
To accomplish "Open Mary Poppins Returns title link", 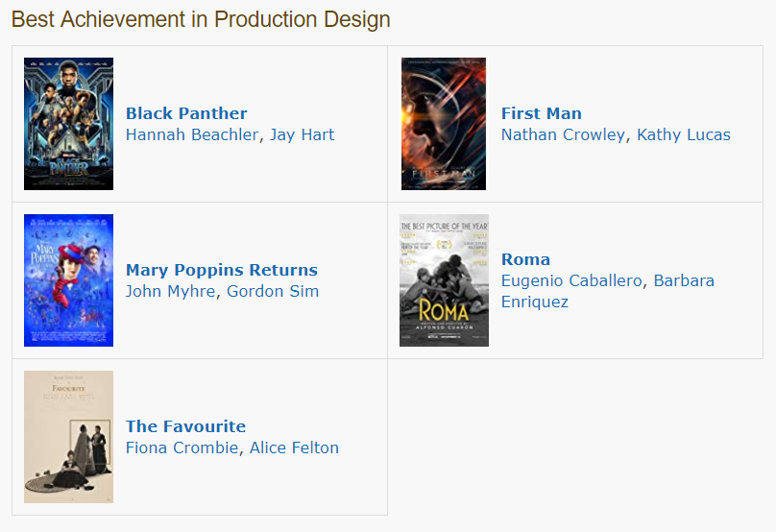I will pyautogui.click(x=222, y=270).
